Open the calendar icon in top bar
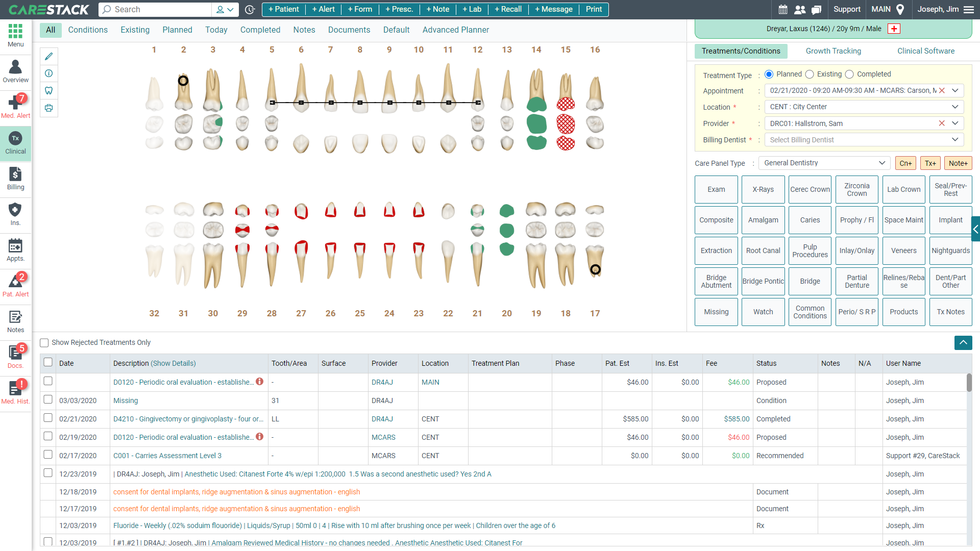The width and height of the screenshot is (980, 551). pos(783,9)
